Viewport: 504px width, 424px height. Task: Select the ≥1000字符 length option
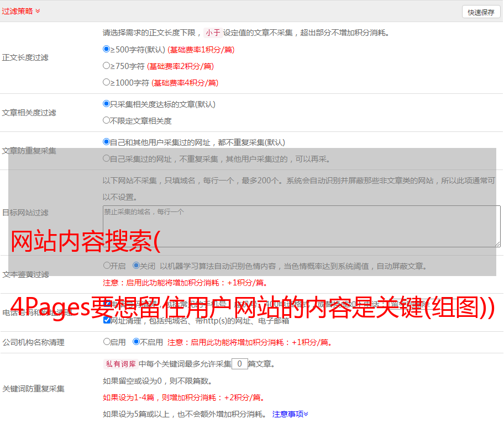pyautogui.click(x=107, y=82)
